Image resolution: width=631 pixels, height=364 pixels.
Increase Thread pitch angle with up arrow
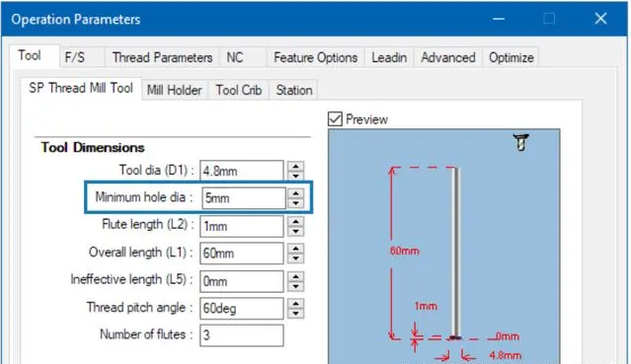pyautogui.click(x=296, y=304)
